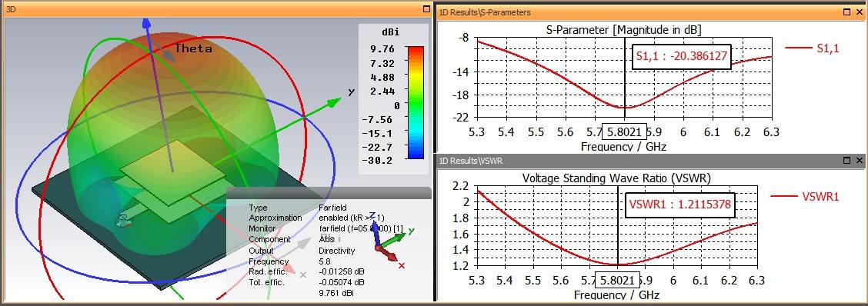Image resolution: width=868 pixels, height=306 pixels.
Task: Maximize the 3D view panel
Action: click(426, 9)
